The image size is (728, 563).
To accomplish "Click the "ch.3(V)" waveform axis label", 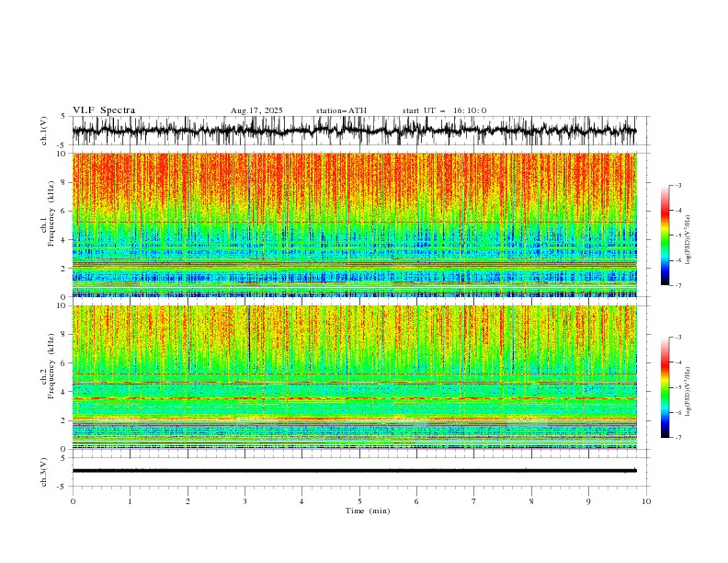I will pos(44,472).
